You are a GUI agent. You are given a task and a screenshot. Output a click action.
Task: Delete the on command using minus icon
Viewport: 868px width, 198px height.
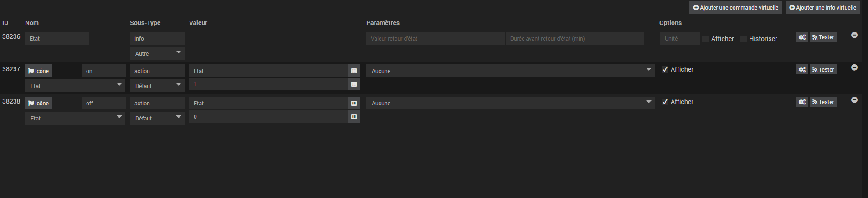pyautogui.click(x=854, y=68)
